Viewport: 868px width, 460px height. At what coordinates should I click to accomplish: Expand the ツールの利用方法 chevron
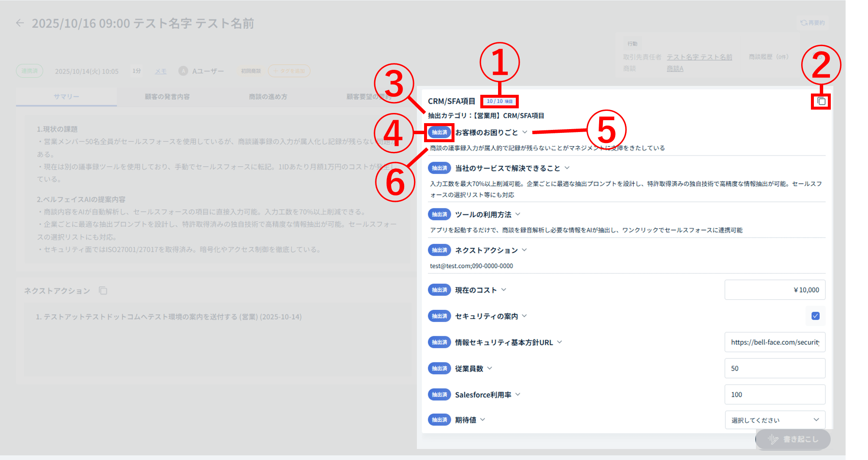[518, 214]
